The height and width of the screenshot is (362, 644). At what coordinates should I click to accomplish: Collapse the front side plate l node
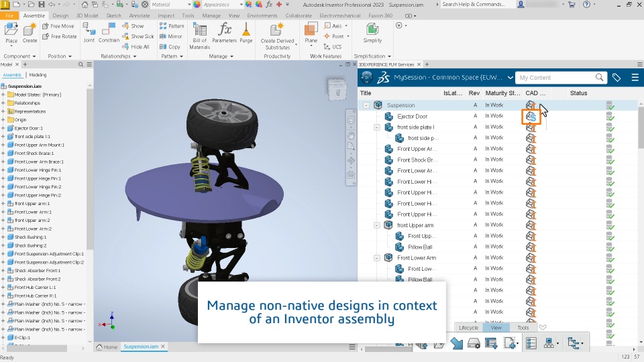[x=376, y=127]
